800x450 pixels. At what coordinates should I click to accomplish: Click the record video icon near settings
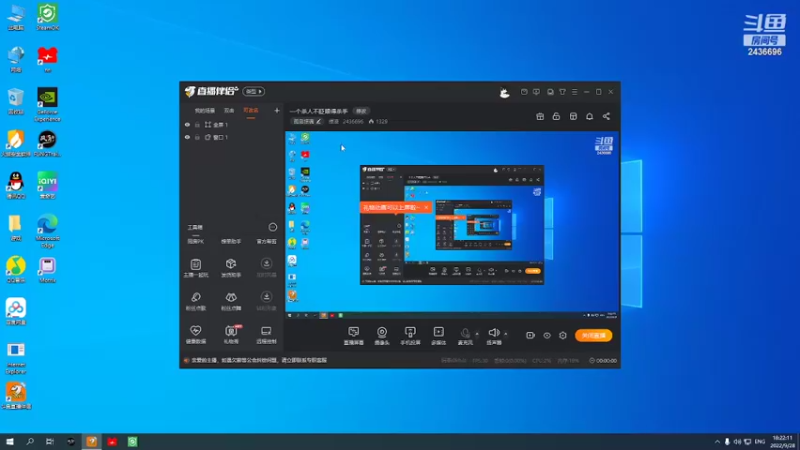pos(530,335)
